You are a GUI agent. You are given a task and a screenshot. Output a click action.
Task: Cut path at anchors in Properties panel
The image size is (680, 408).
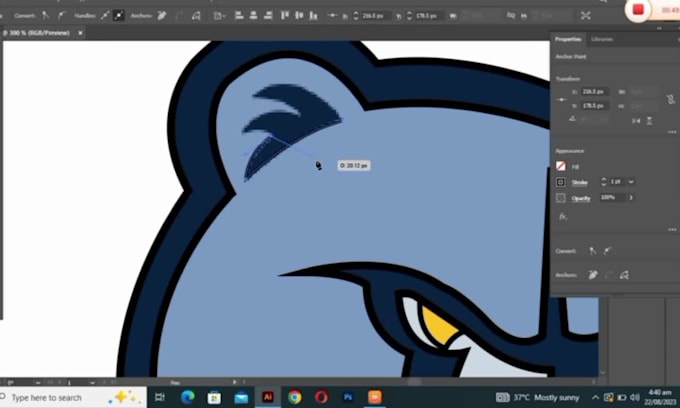coord(624,274)
